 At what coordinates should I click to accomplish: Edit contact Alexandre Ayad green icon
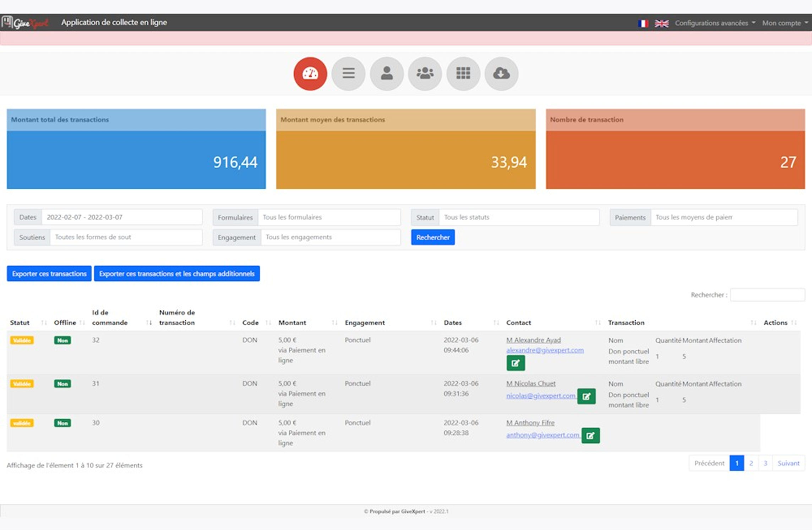[x=516, y=363]
